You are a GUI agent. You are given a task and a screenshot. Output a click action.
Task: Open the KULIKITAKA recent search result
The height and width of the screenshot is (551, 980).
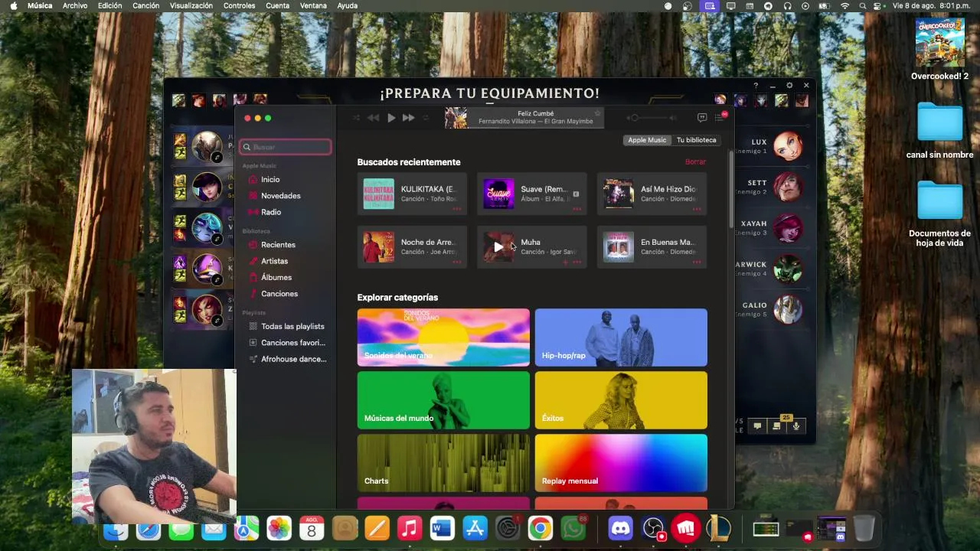click(412, 194)
